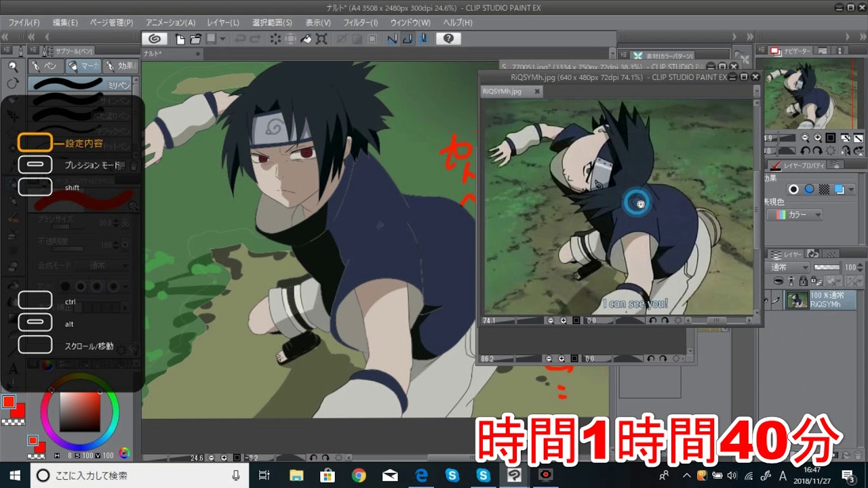Select the RiQSYMh layer thumbnail
The height and width of the screenshot is (488, 868).
click(x=797, y=300)
